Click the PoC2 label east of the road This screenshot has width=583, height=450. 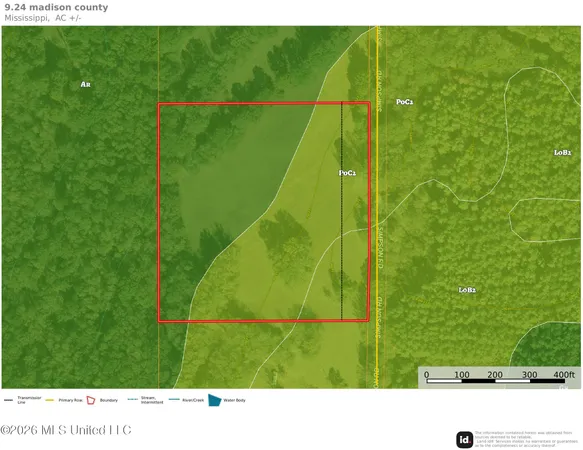[405, 102]
